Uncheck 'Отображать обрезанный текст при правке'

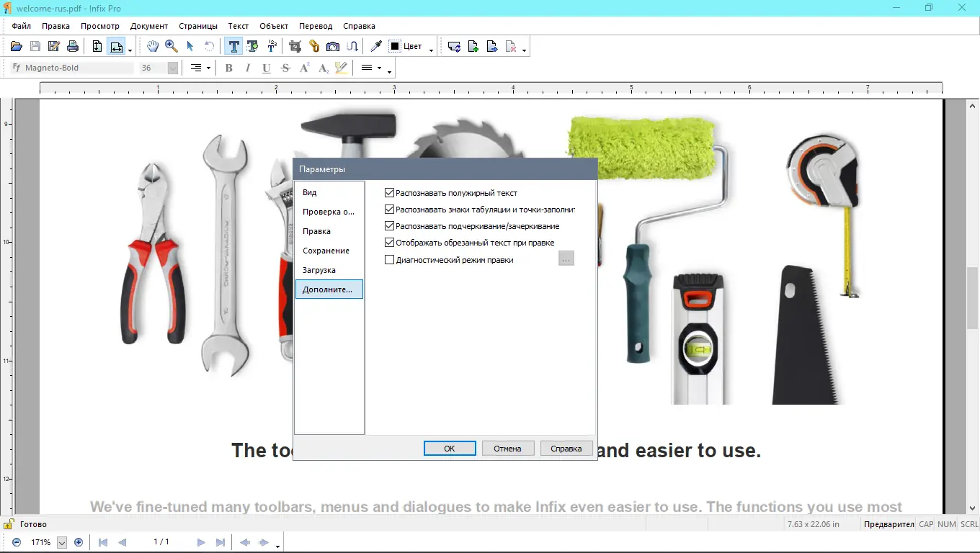point(390,243)
